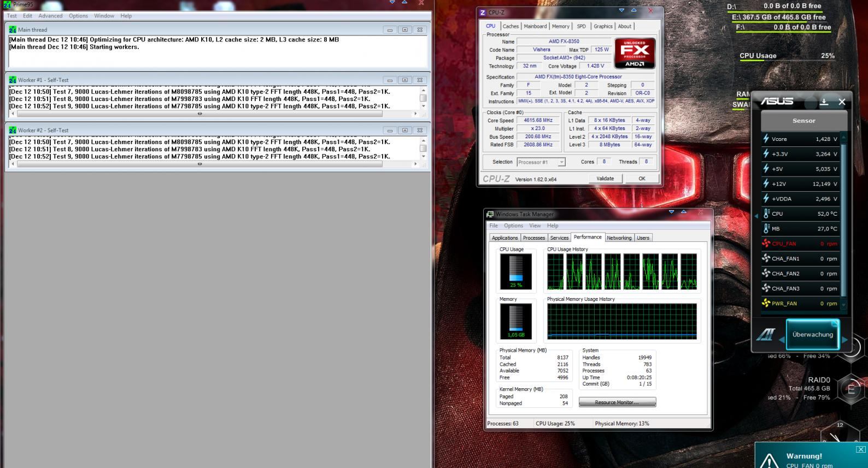Close the ASUS sensor panel

pos(842,102)
